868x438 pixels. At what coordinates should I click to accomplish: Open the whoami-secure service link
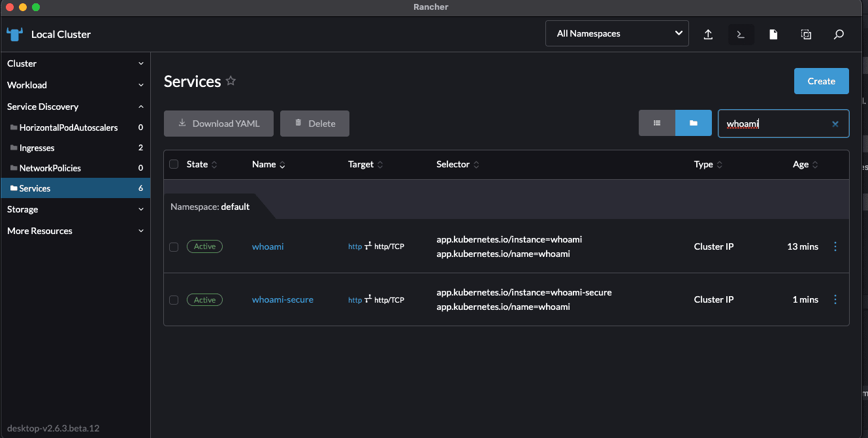[283, 299]
